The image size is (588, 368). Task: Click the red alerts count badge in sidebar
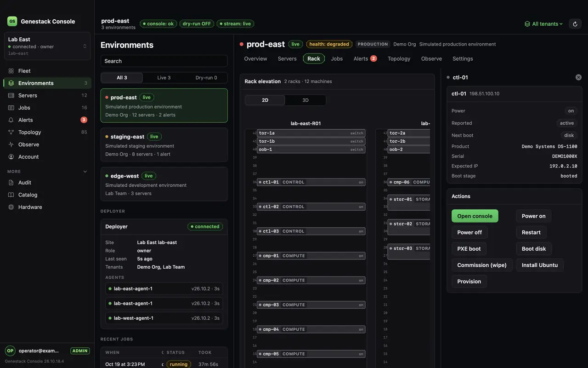(84, 120)
